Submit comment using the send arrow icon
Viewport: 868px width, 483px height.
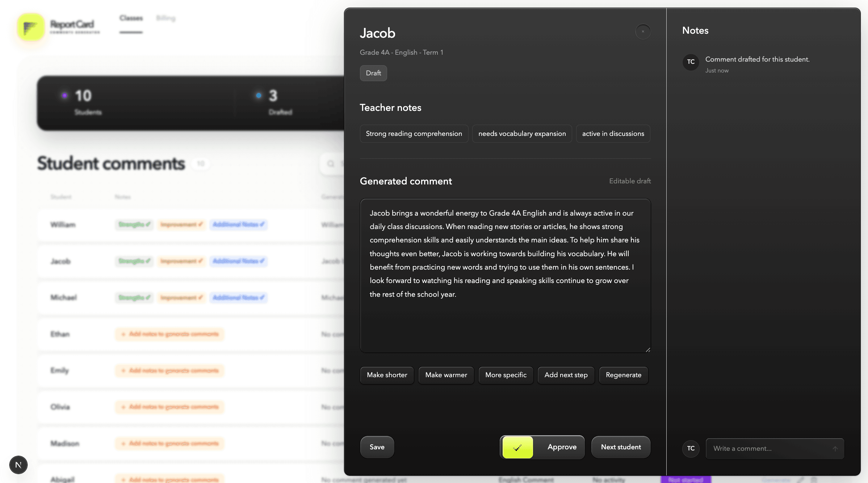[x=835, y=448]
